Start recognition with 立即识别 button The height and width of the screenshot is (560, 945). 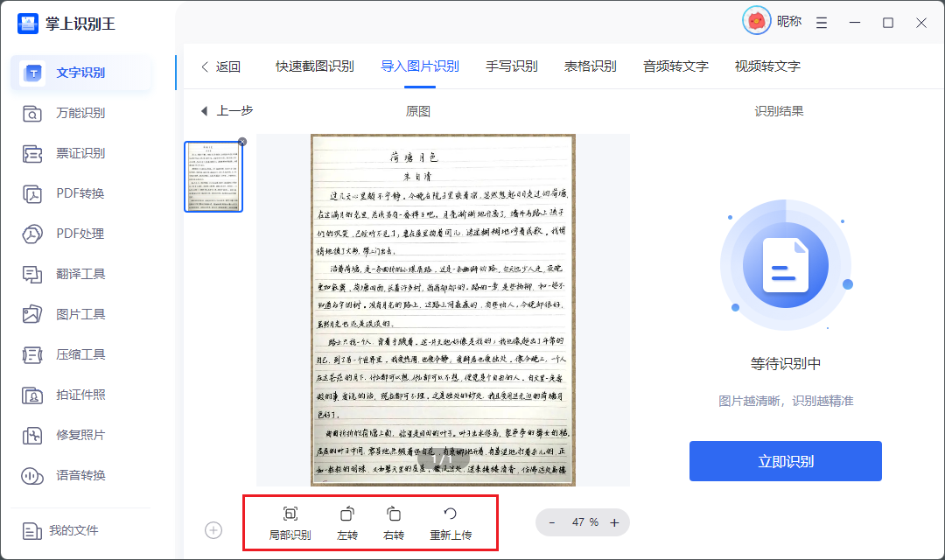coord(785,461)
